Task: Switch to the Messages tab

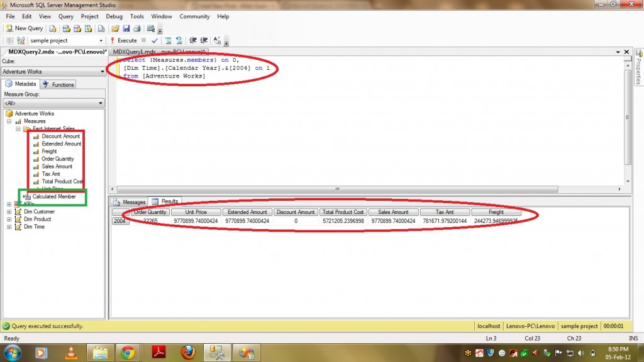Action: click(x=130, y=202)
